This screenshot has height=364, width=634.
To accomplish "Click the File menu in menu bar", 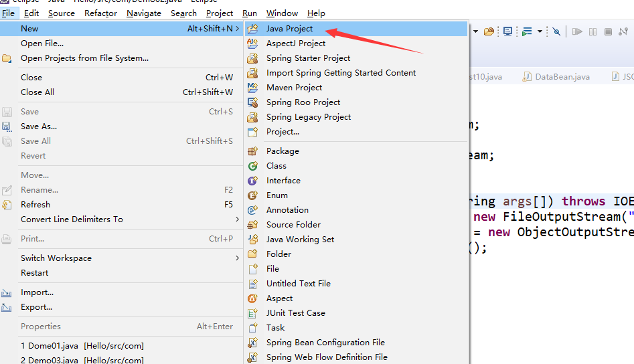I will pos(8,13).
